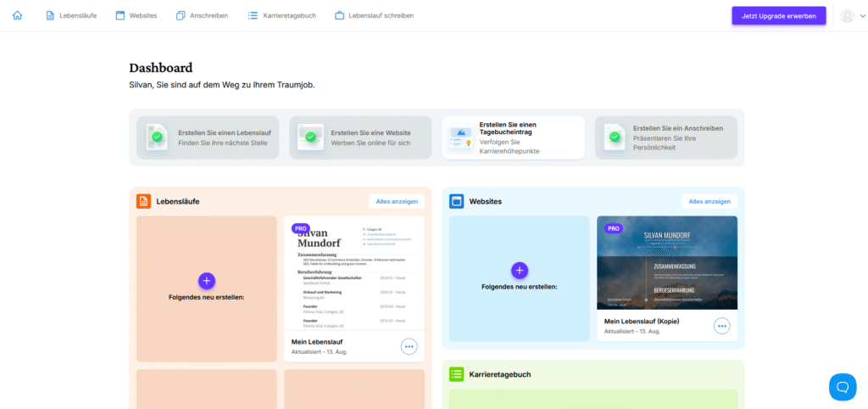Click the green Karrieretagebuch section icon
The height and width of the screenshot is (409, 868).
tap(456, 374)
